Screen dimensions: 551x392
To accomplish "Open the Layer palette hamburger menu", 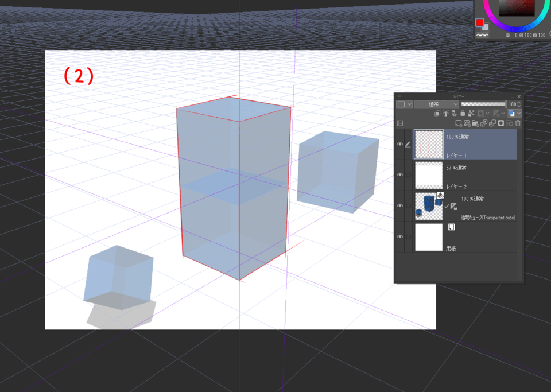I will [398, 96].
